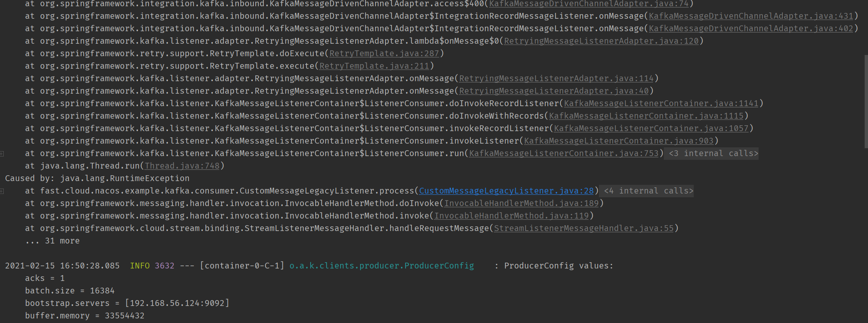The image size is (868, 323).
Task: Click the 'buffer.memory = 33554432' line
Action: coord(84,316)
